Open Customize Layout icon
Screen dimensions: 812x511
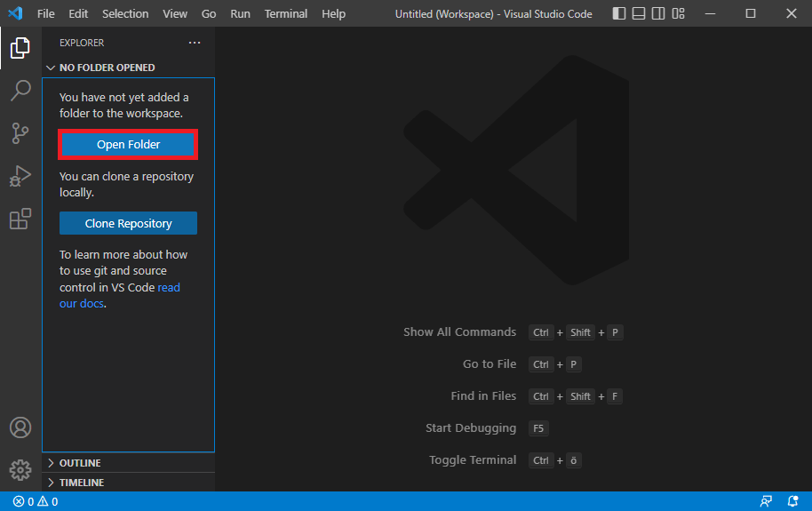tap(679, 13)
